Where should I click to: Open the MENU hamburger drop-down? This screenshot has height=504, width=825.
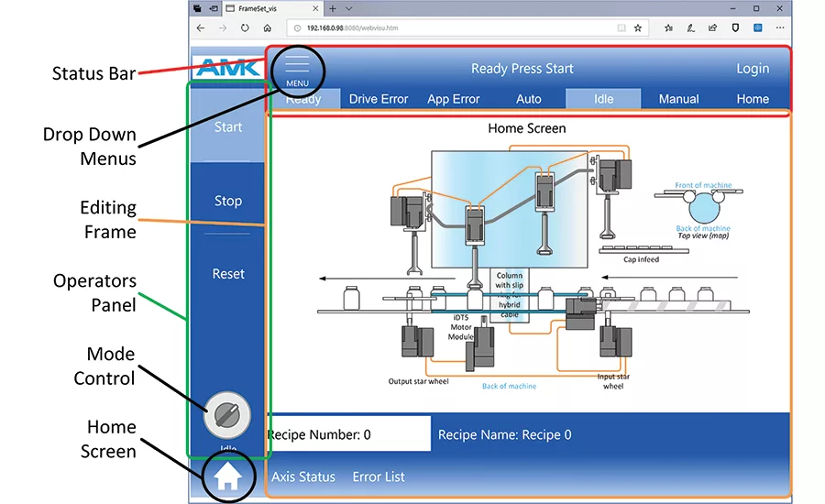point(297,71)
